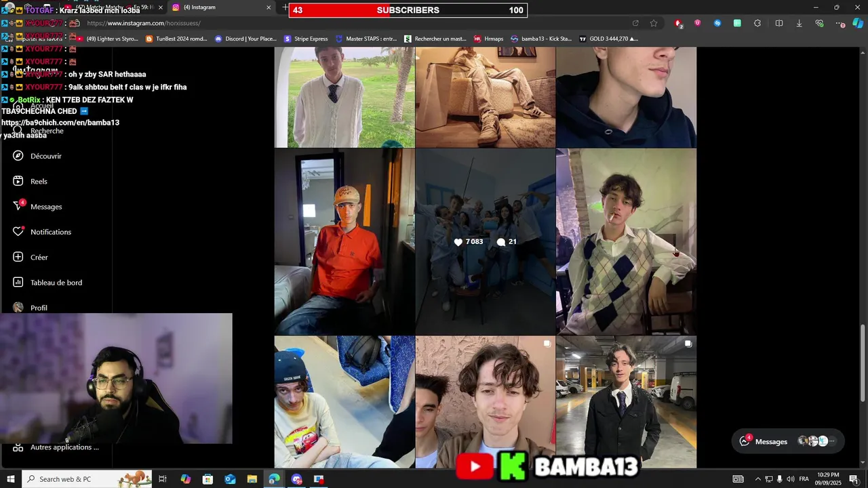Click the ba9chich.com/en/bamba13 link text

coord(60,123)
